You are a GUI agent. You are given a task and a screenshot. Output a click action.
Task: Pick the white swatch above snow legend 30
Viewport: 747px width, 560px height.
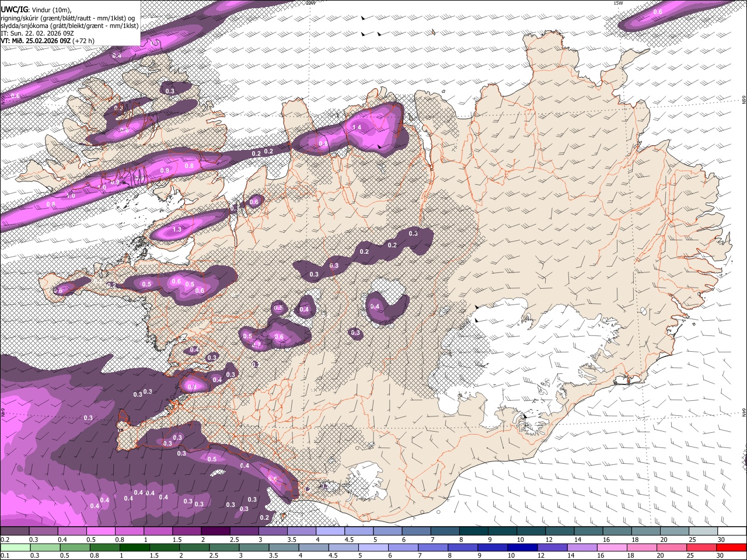pos(731,531)
